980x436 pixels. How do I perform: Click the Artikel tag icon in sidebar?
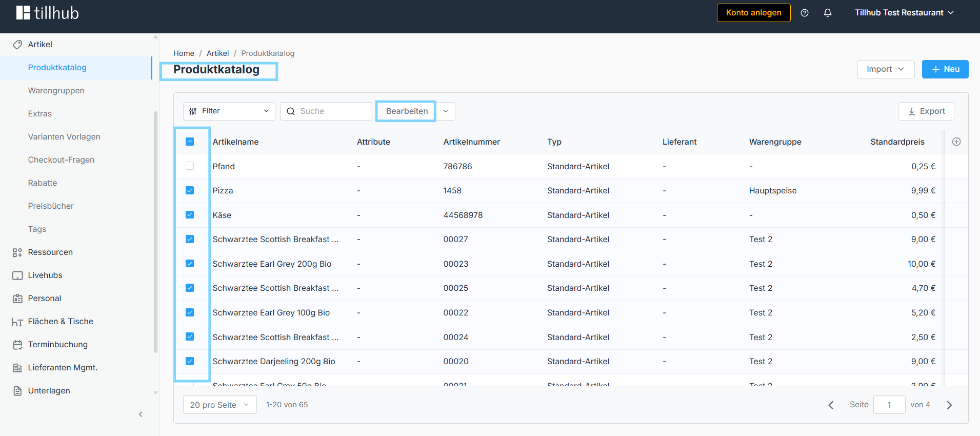[17, 45]
